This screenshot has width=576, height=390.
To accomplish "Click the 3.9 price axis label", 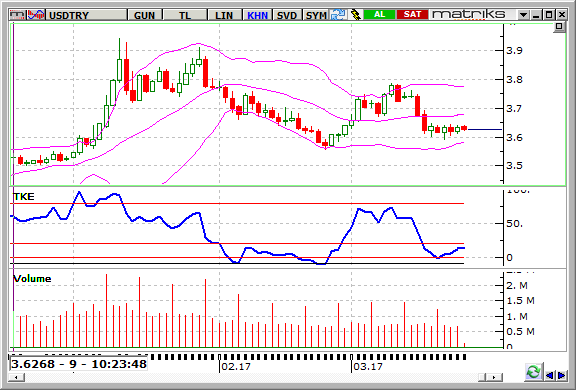I will 514,51.
